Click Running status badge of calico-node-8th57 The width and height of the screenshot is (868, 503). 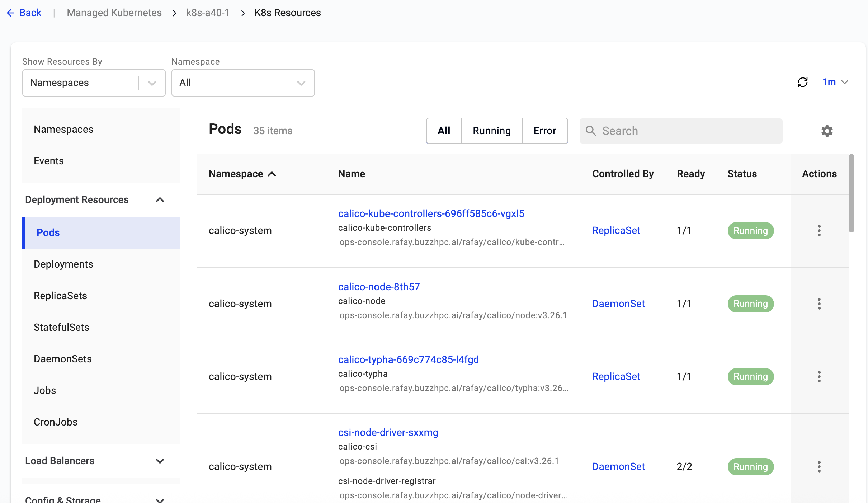(x=750, y=304)
